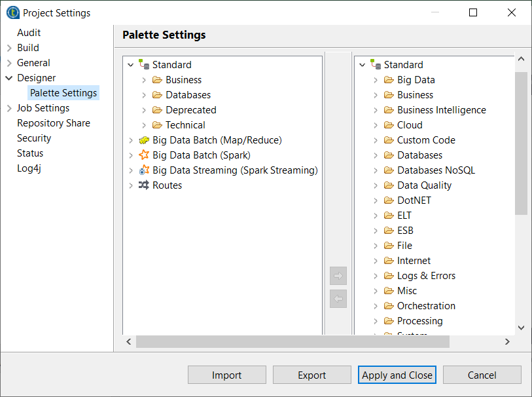Click the Spark Streaming icon in left tree
Screen dimensions: 532x397
pyautogui.click(x=144, y=170)
